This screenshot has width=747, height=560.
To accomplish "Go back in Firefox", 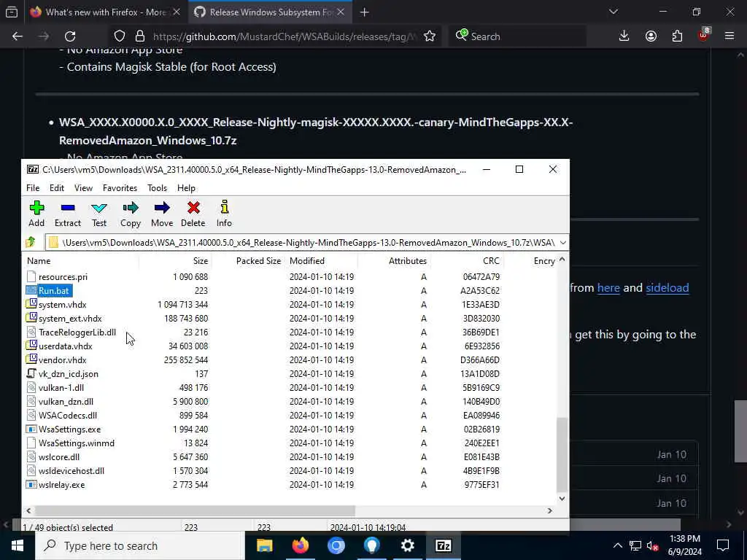I will pos(18,36).
